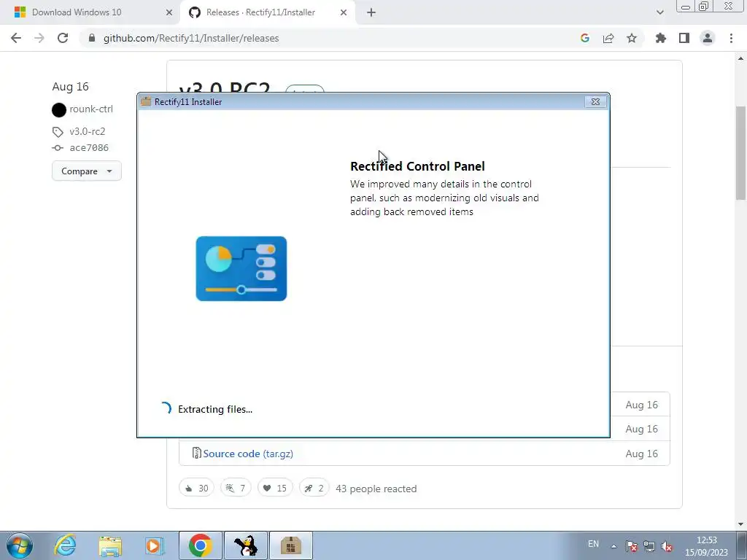Open Chrome three-dot menu
The width and height of the screenshot is (747, 560).
[x=731, y=38]
